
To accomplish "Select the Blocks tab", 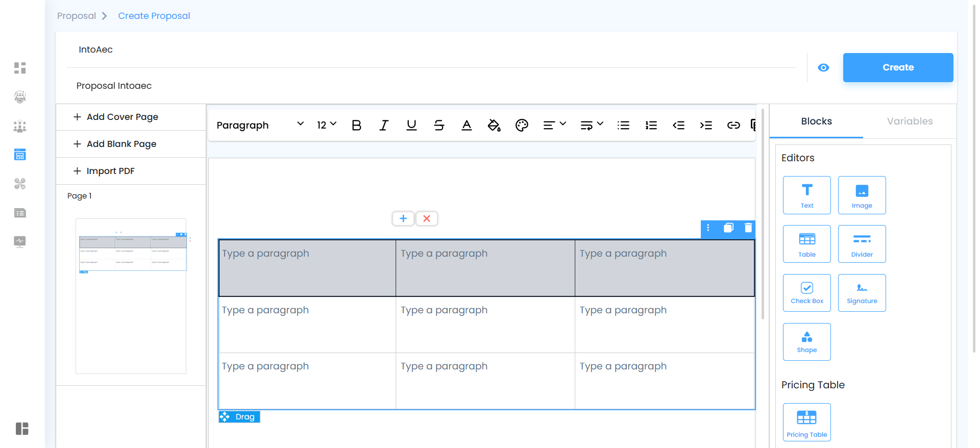I will (x=816, y=121).
